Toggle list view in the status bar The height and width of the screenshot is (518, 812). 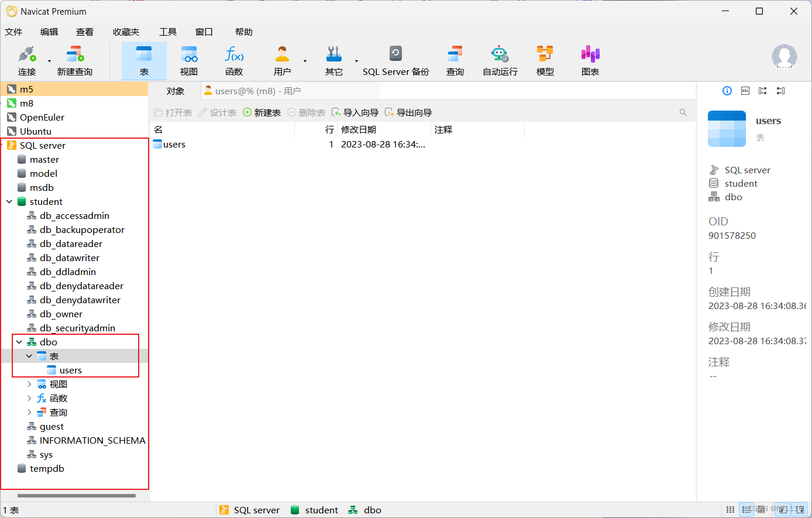[748, 509]
